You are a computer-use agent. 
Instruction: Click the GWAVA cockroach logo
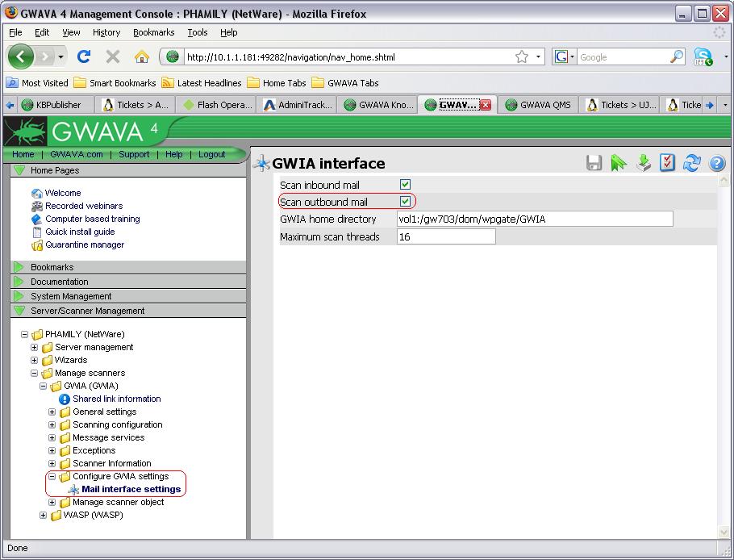pyautogui.click(x=26, y=132)
